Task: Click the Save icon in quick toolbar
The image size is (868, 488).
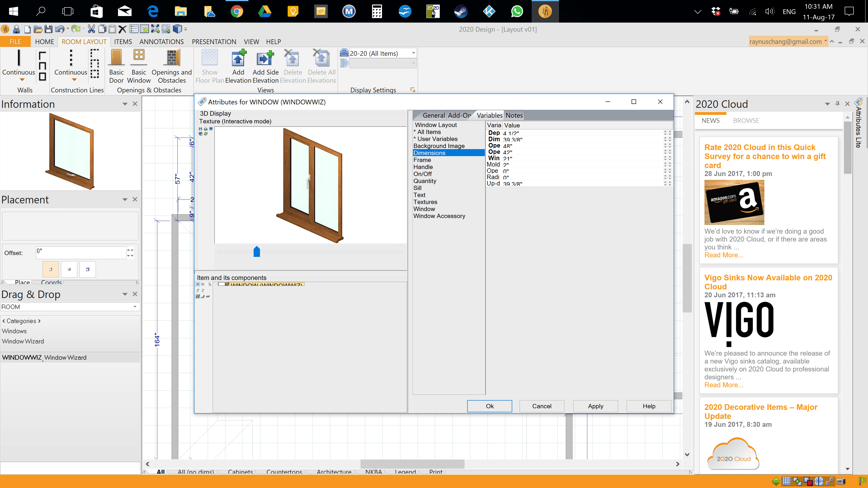Action: click(49, 29)
